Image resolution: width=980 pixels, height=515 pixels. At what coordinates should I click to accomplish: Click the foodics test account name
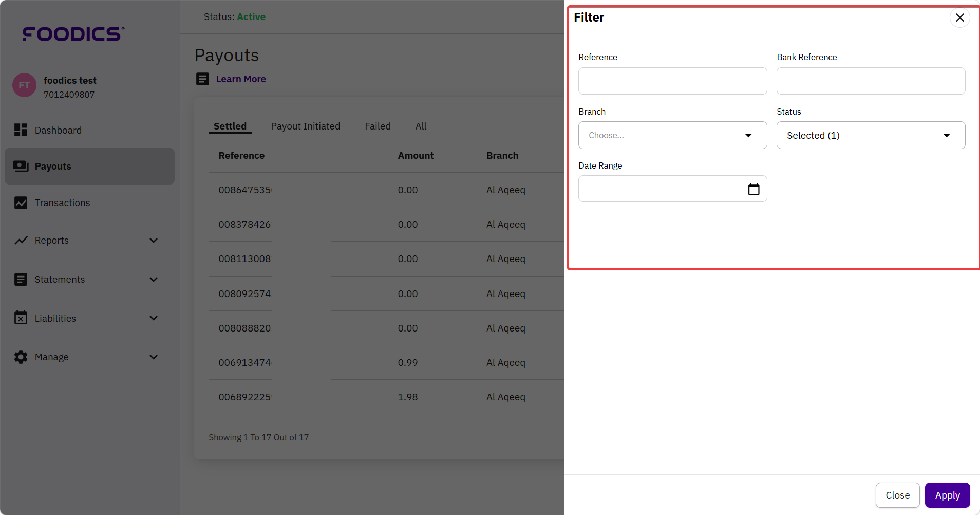[x=70, y=80]
